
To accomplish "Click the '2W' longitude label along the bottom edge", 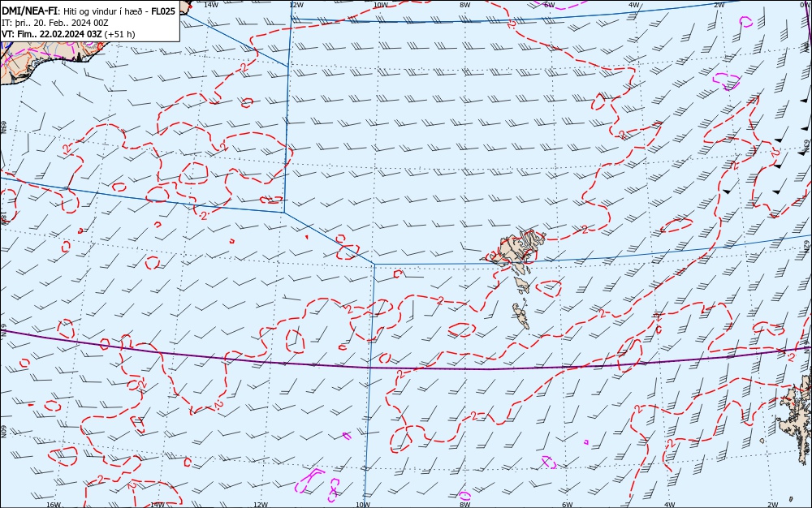I will [773, 505].
